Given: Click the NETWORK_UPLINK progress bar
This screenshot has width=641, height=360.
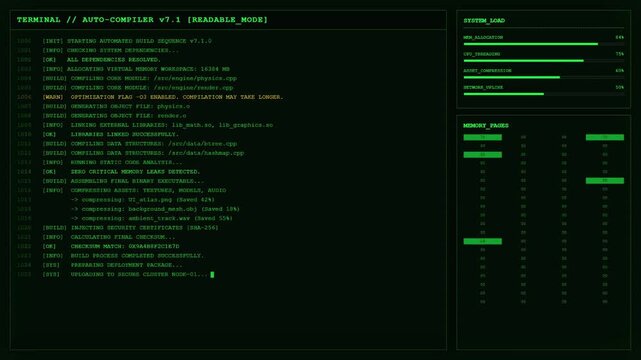Looking at the screenshot, I should (543, 94).
